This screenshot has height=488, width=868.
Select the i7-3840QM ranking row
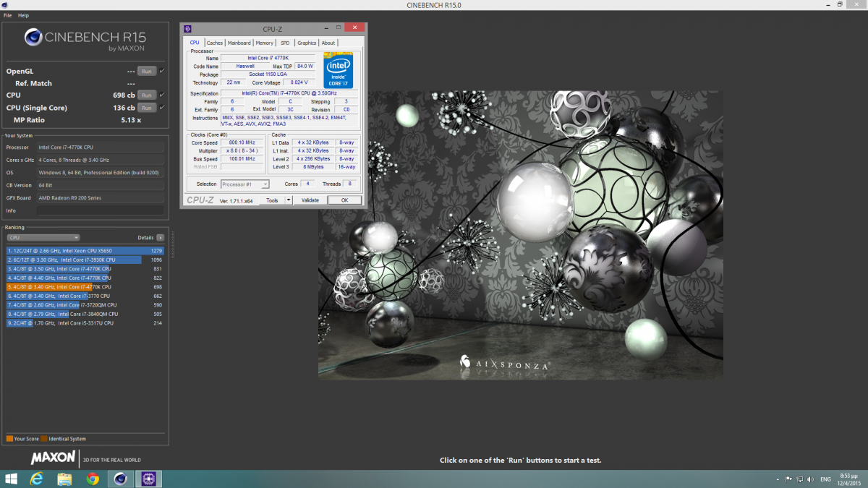(x=85, y=314)
